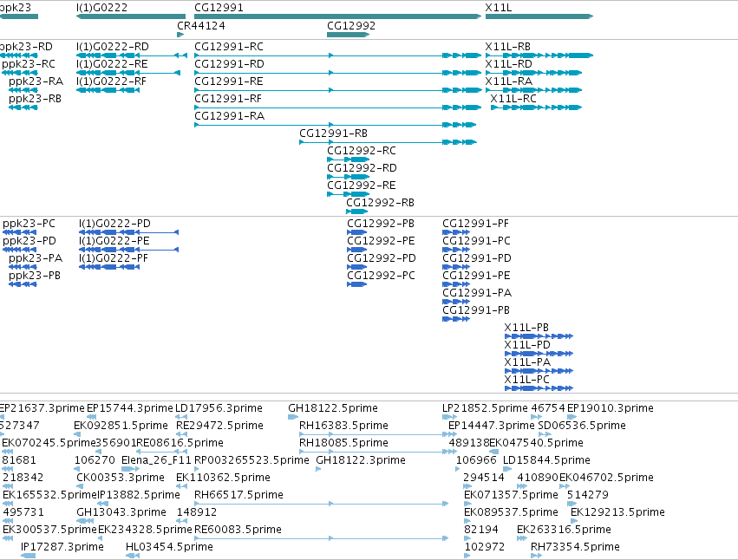The height and width of the screenshot is (560, 738).
Task: Select transcript CG12992-RB
Action: click(356, 212)
